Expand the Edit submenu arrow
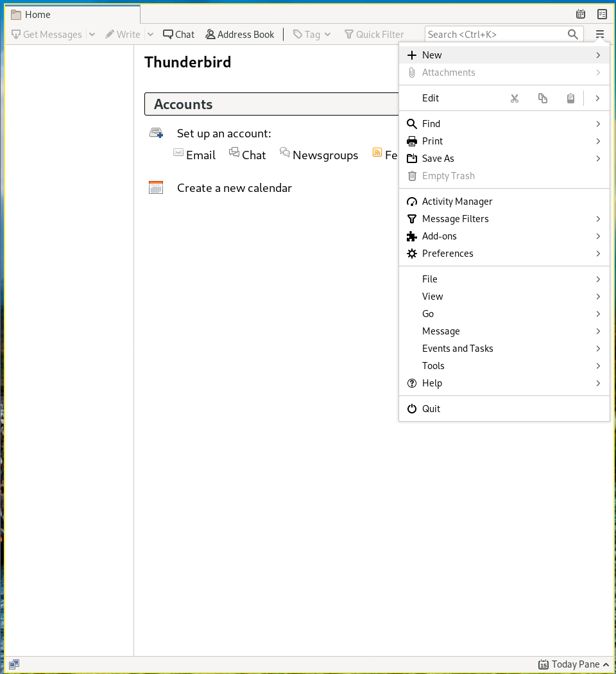 pyautogui.click(x=597, y=98)
